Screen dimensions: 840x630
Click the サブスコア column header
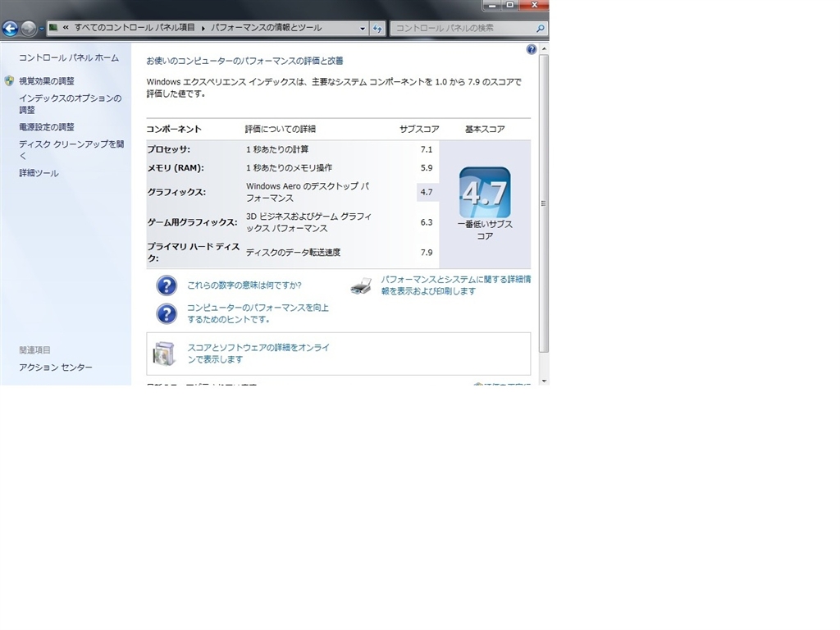(x=419, y=129)
